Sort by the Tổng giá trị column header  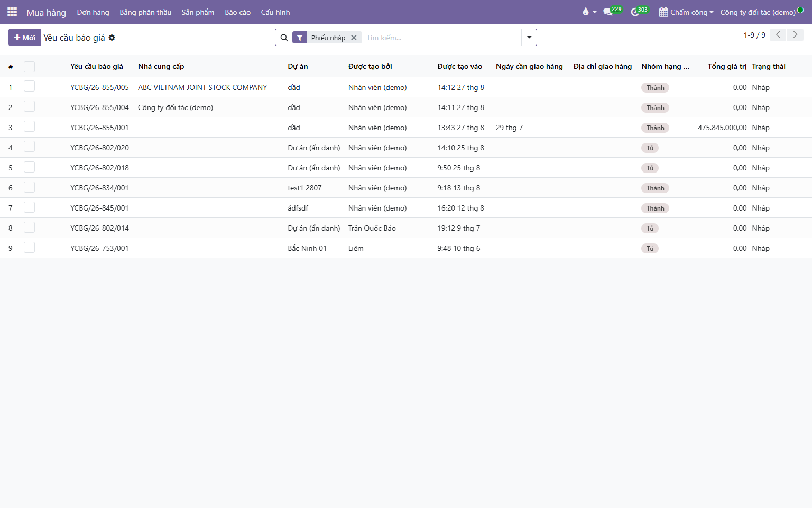click(727, 66)
